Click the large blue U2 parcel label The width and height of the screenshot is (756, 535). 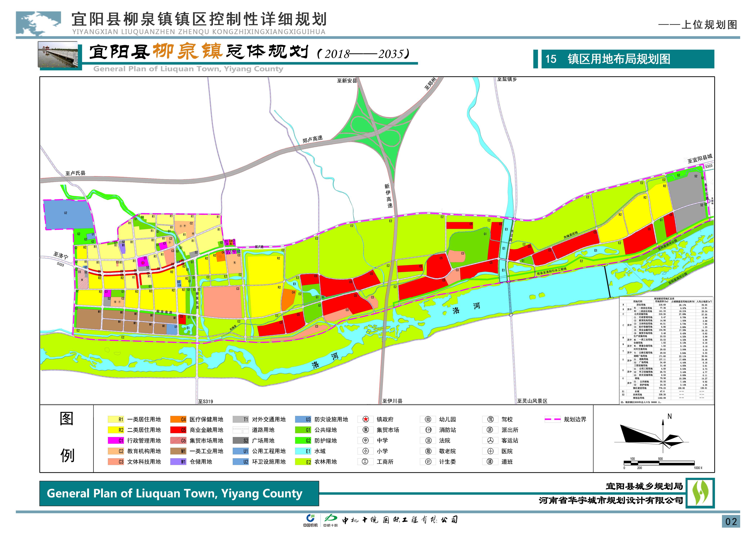[x=66, y=213]
